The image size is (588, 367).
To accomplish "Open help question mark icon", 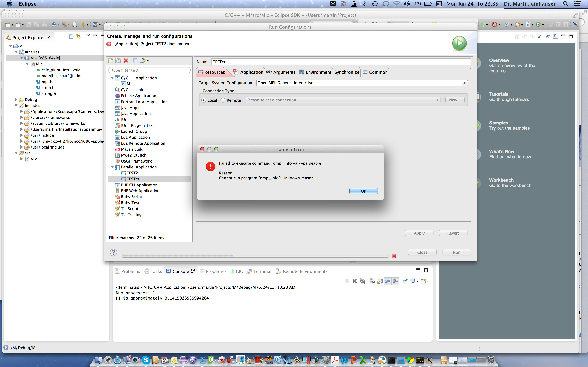I will pos(113,252).
